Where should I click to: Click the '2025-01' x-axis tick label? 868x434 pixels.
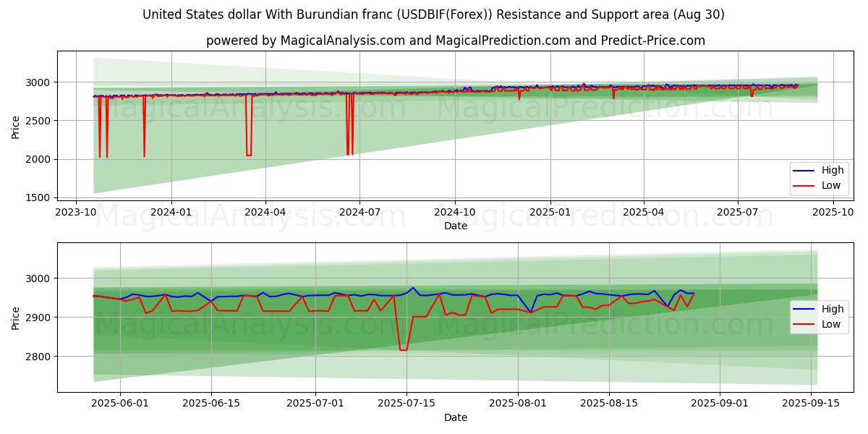pos(550,212)
